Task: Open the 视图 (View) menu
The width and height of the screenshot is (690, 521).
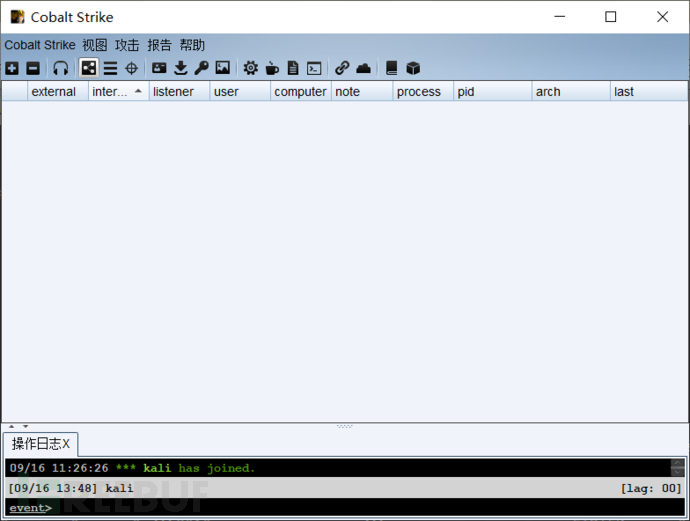Action: [x=95, y=45]
